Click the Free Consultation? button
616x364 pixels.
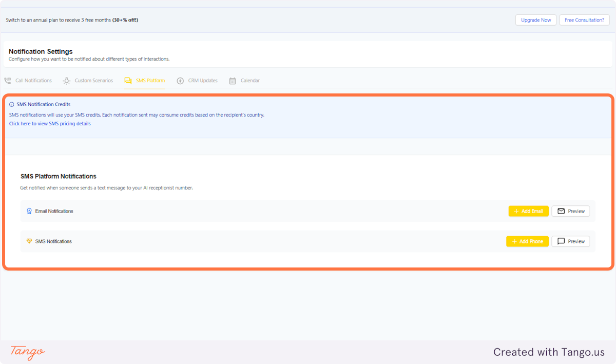coord(584,20)
